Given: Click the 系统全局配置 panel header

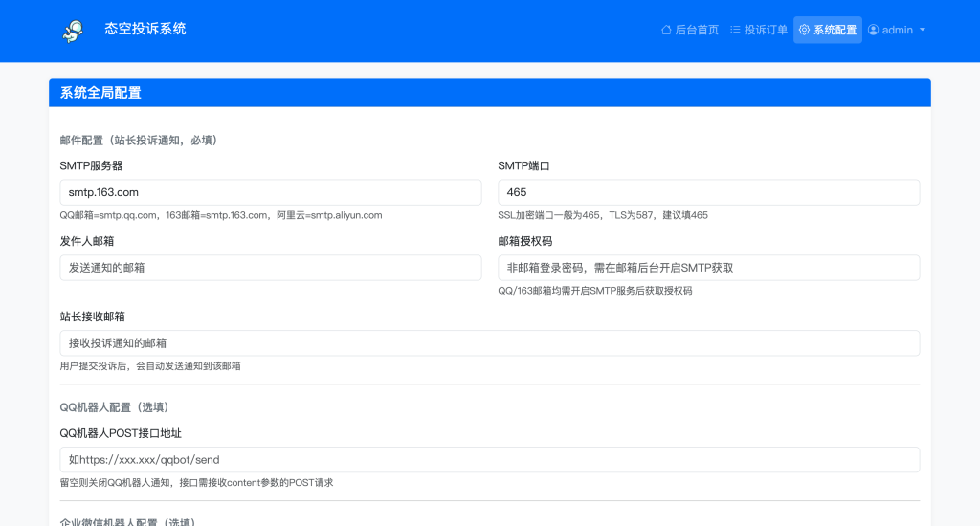Looking at the screenshot, I should 490,93.
